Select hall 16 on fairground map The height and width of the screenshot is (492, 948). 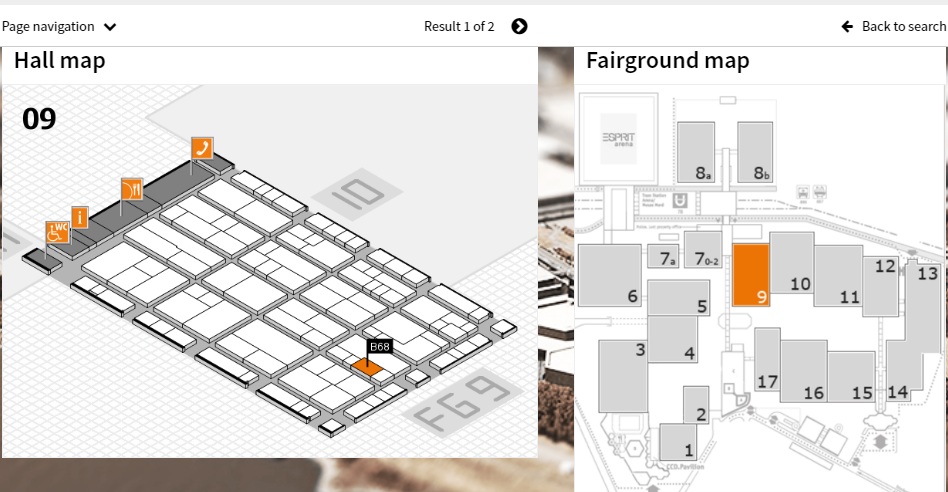(804, 371)
